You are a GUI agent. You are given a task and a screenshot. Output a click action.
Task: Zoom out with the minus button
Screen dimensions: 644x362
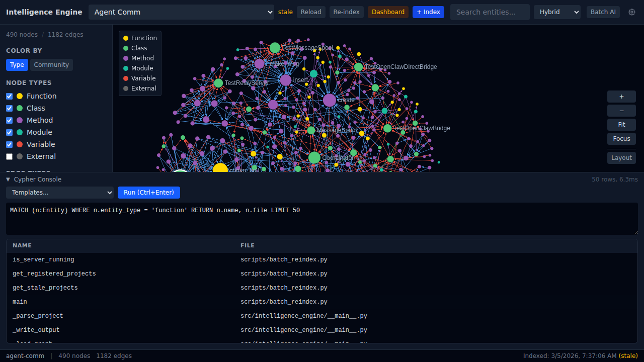[621, 111]
